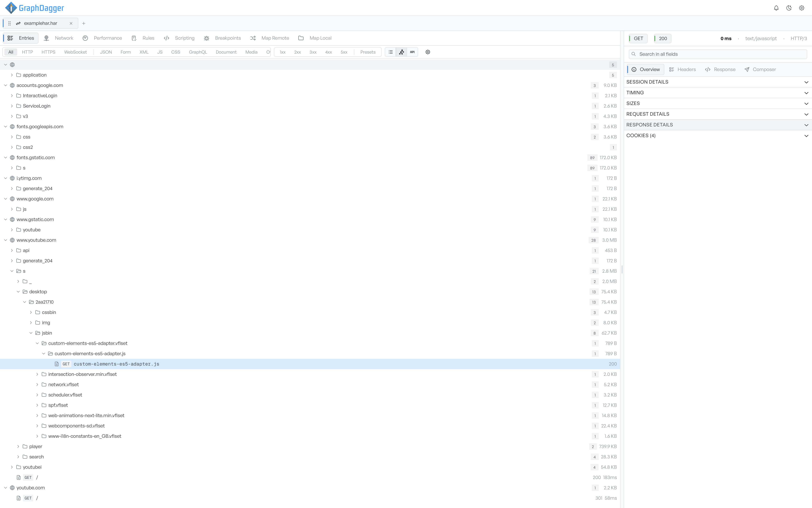Filter entries by JSON

106,52
